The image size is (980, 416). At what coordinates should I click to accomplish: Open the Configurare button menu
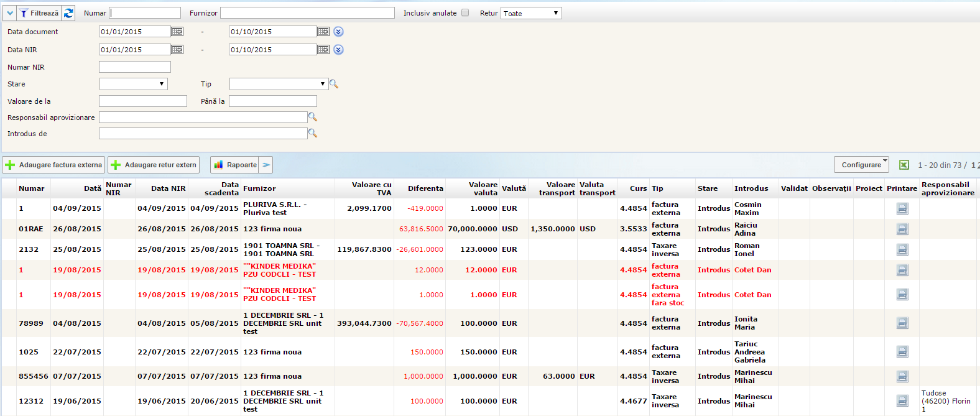tap(861, 165)
